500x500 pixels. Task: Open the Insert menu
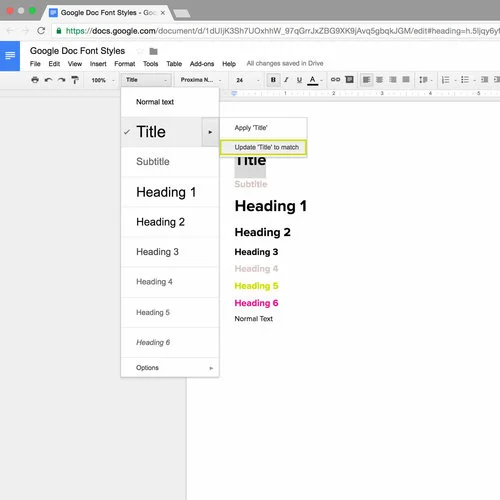tap(98, 64)
